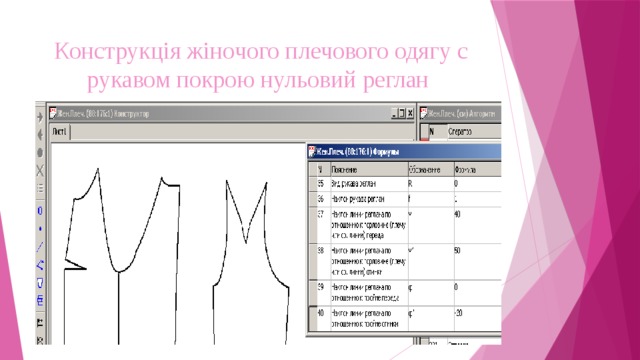Click the gray circle icon in left toolbar
The width and height of the screenshot is (640, 360).
click(40, 153)
